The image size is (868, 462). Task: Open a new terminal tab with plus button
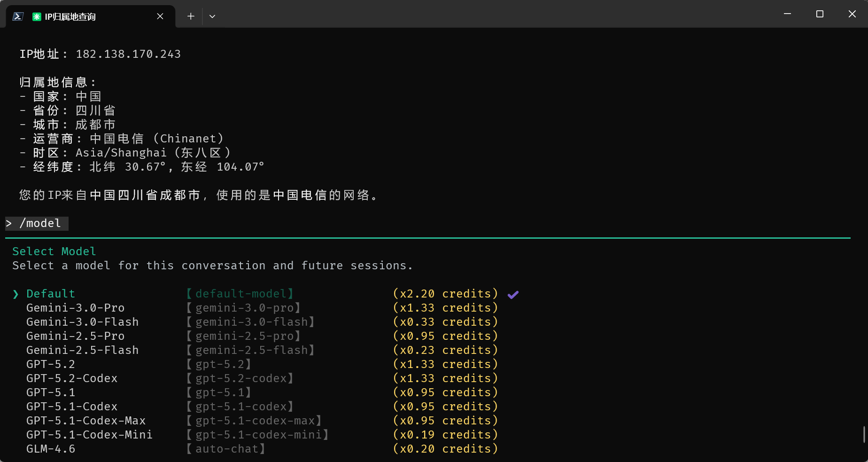(x=191, y=16)
